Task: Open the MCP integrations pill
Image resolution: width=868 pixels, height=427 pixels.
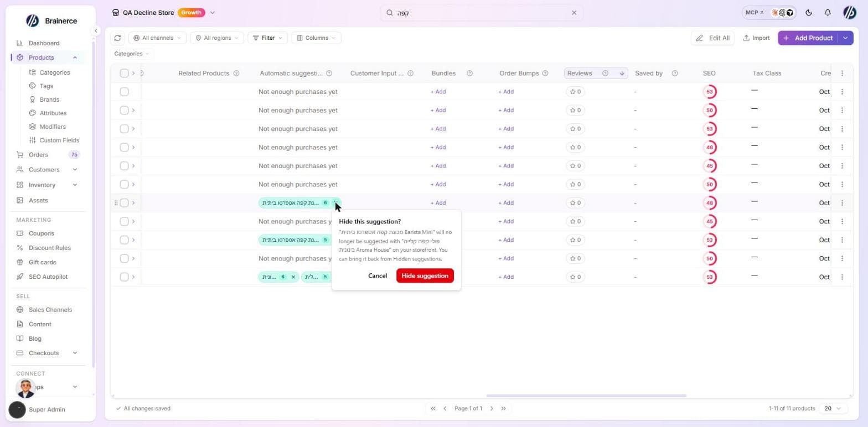Action: (x=769, y=13)
